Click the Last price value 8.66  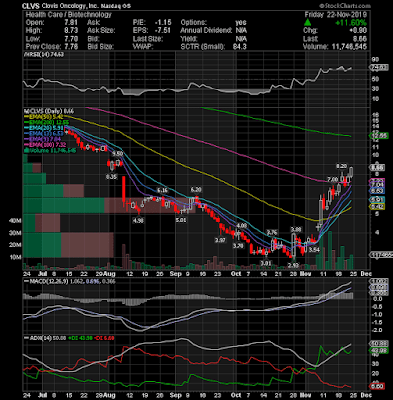coord(360,39)
